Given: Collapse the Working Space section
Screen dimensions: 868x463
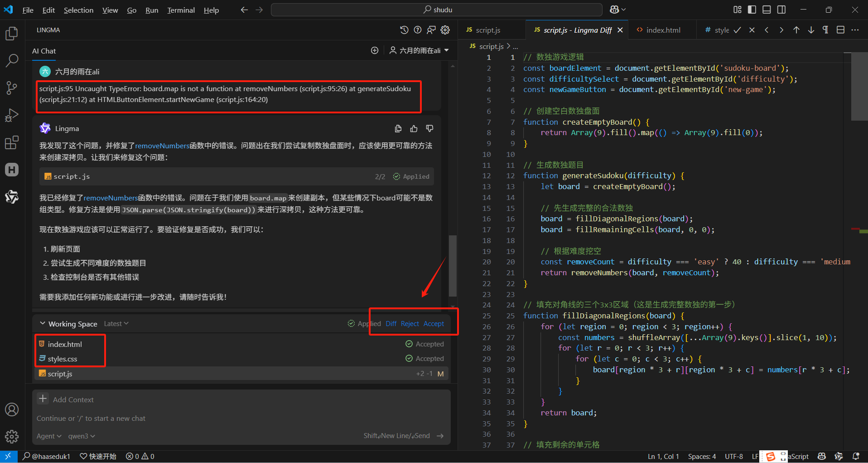Looking at the screenshot, I should [x=42, y=323].
